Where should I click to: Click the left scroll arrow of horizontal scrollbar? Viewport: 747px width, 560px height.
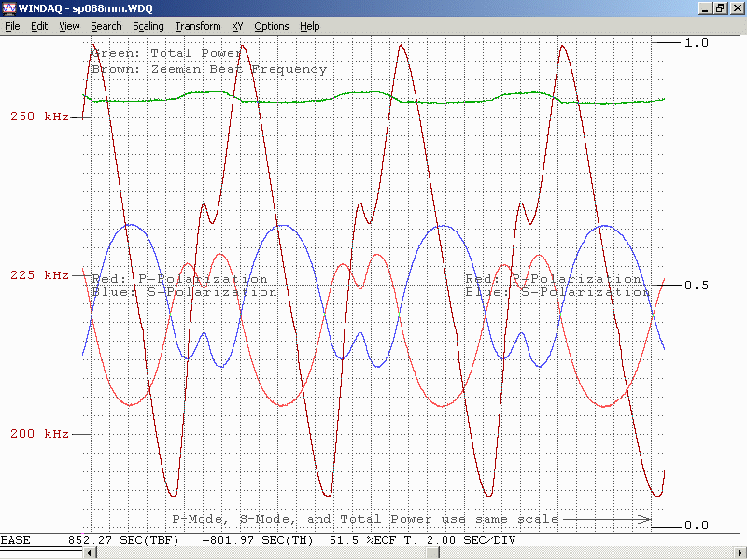90,553
